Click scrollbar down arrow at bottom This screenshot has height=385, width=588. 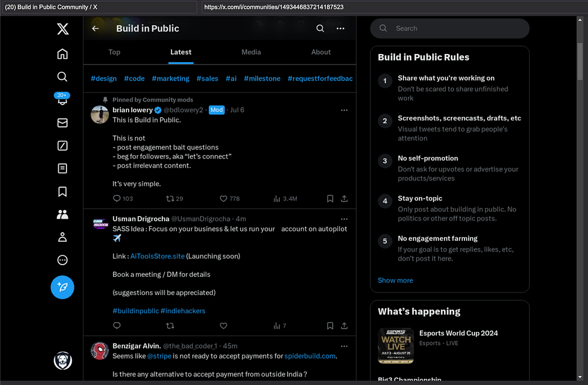pyautogui.click(x=580, y=377)
